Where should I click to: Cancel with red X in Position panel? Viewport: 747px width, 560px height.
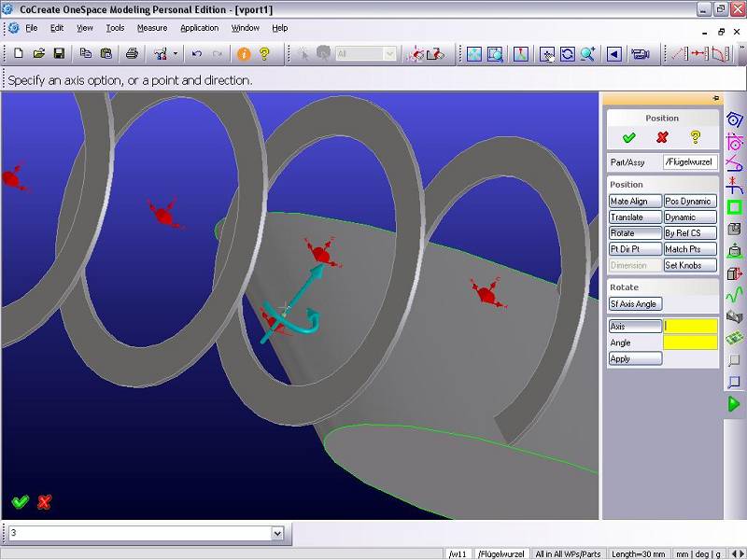pos(662,137)
